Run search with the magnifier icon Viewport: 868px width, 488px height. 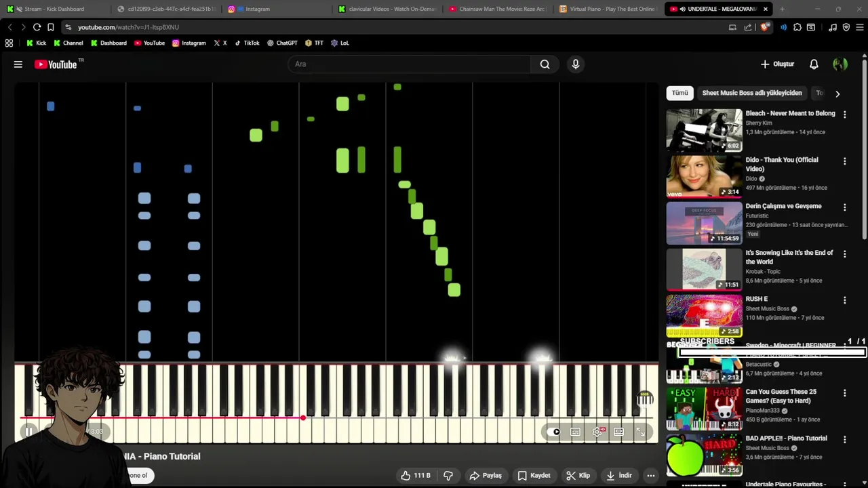pyautogui.click(x=545, y=64)
